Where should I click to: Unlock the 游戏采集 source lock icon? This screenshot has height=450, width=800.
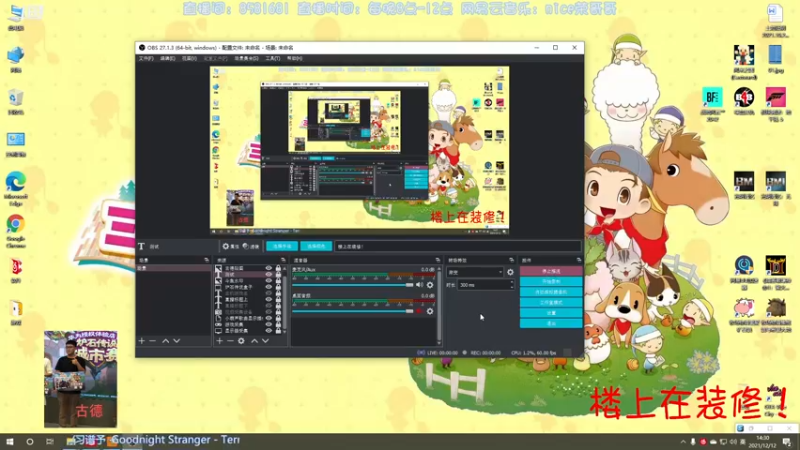(x=279, y=324)
